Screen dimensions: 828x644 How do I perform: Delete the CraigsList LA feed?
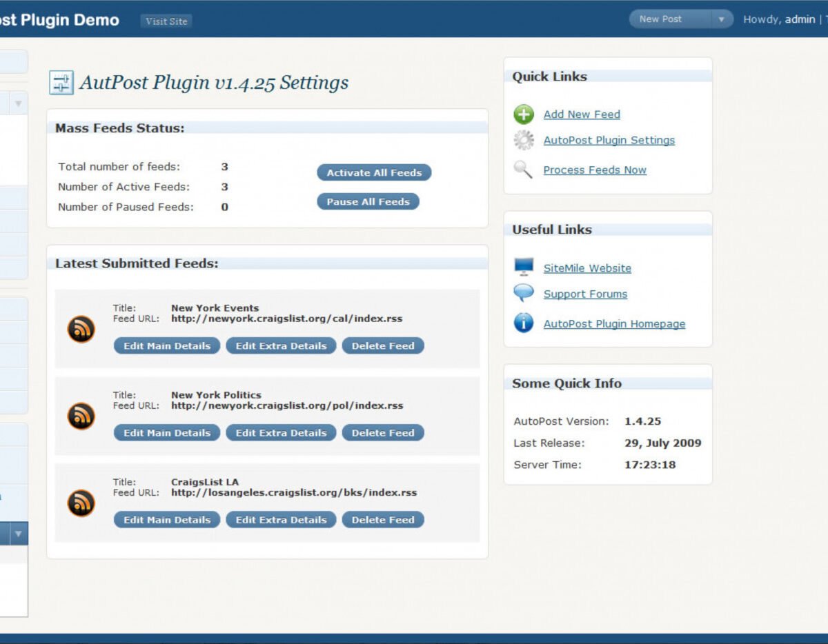pyautogui.click(x=383, y=520)
